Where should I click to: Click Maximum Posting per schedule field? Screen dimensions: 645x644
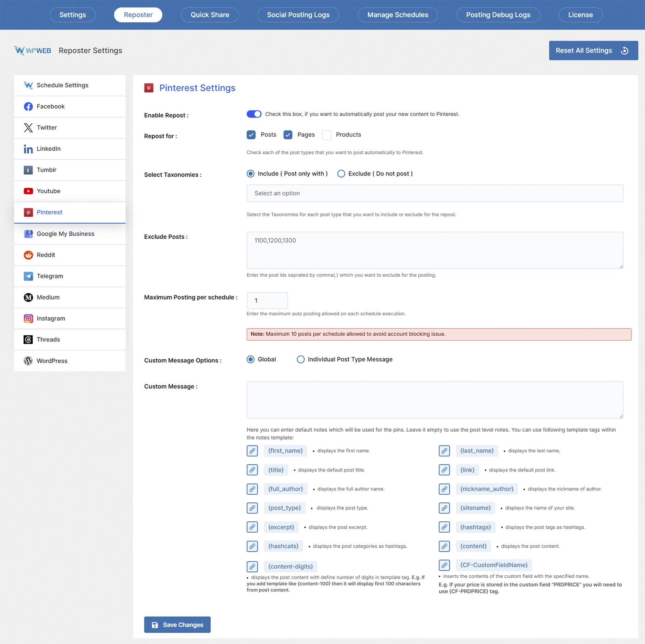(x=267, y=301)
